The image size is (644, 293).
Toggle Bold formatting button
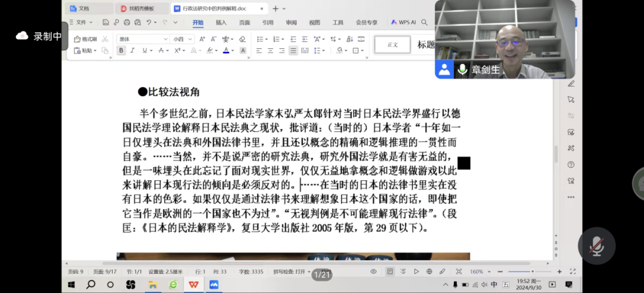tap(122, 51)
